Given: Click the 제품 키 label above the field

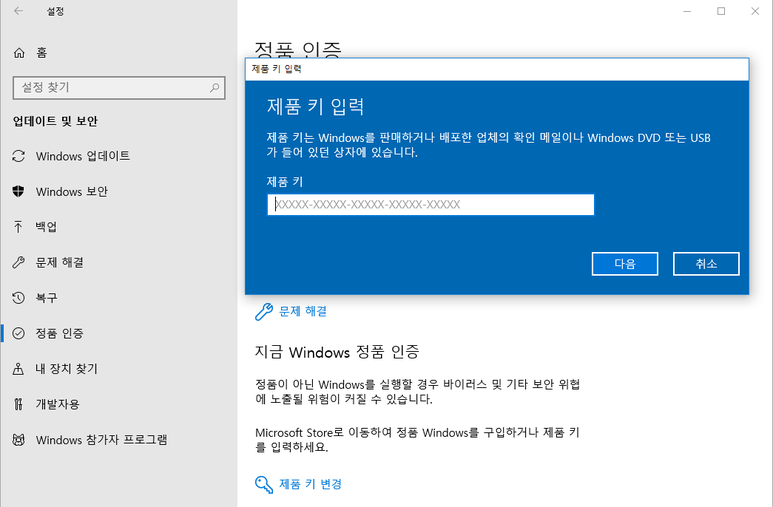Looking at the screenshot, I should tap(284, 182).
